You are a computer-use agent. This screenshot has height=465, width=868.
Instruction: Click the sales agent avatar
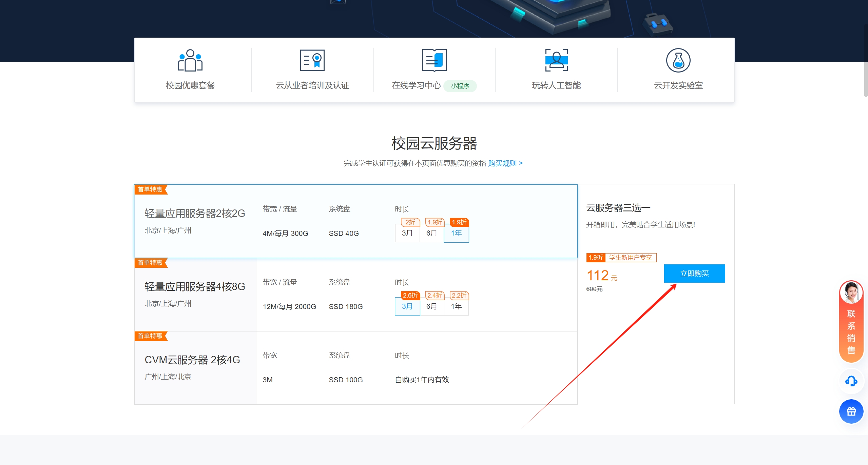coord(851,292)
